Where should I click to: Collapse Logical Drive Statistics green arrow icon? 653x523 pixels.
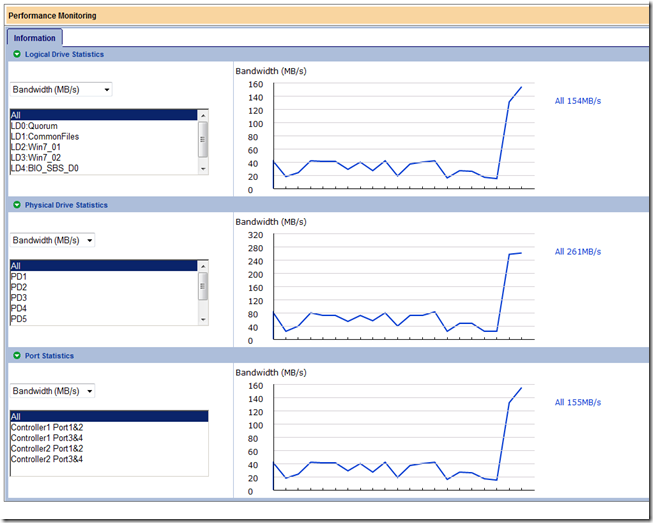click(x=17, y=54)
